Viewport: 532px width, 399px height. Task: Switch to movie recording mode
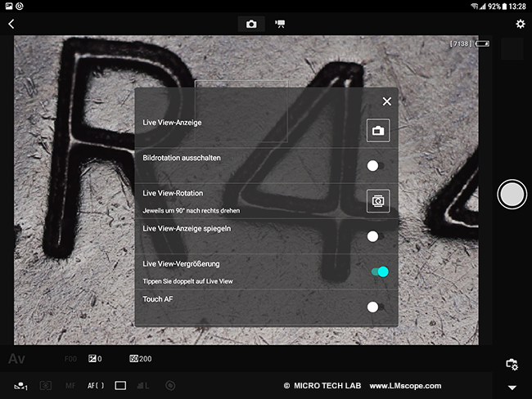280,24
